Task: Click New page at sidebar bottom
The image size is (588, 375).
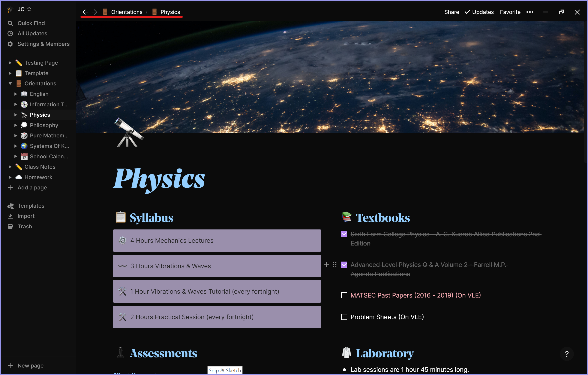Action: coord(30,366)
